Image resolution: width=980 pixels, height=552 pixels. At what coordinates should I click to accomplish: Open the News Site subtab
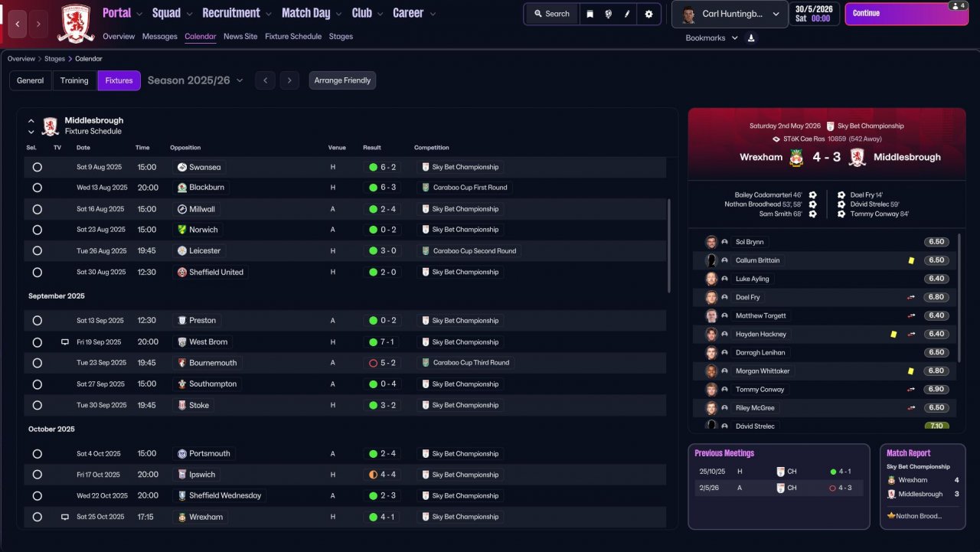coord(240,37)
